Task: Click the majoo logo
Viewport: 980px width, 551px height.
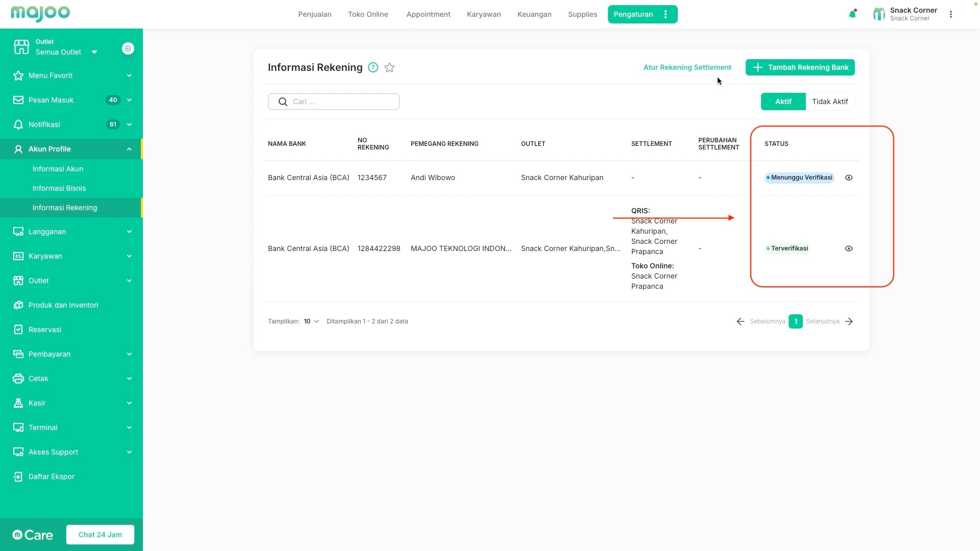Action: 40,13
